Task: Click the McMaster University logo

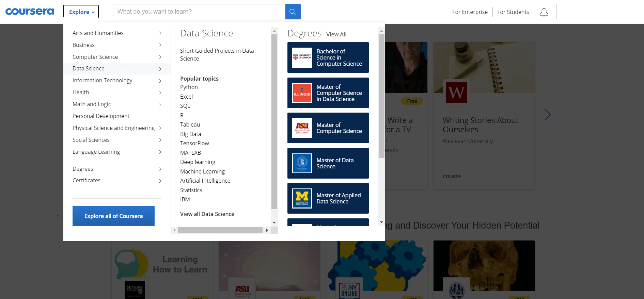Action: [135, 290]
